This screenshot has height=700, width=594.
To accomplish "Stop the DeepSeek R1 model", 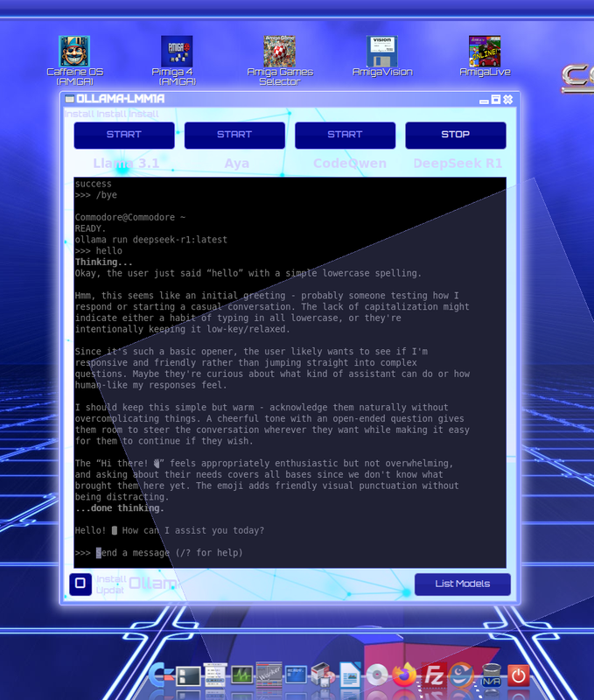I will (x=456, y=135).
